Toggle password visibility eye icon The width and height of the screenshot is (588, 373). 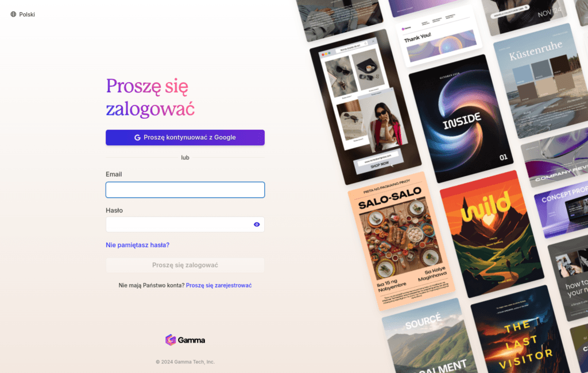pos(257,224)
